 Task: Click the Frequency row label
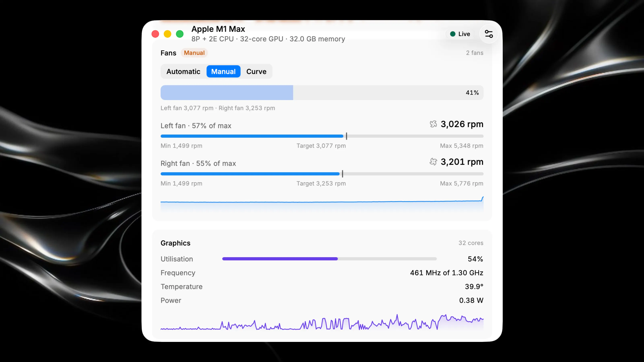pos(178,273)
